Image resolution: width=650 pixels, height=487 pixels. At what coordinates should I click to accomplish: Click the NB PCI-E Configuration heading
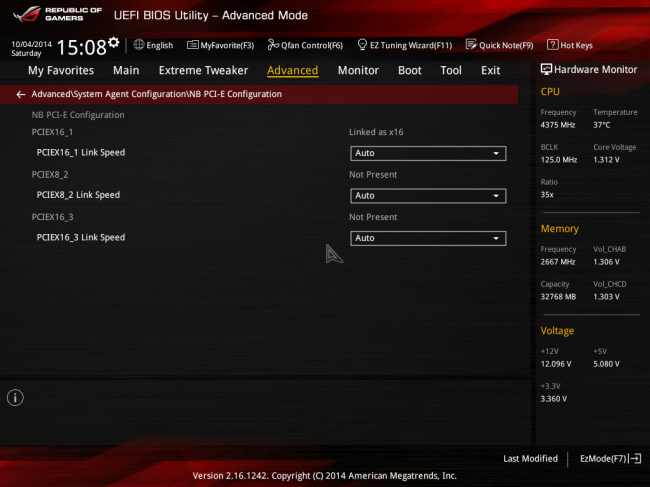tap(78, 115)
